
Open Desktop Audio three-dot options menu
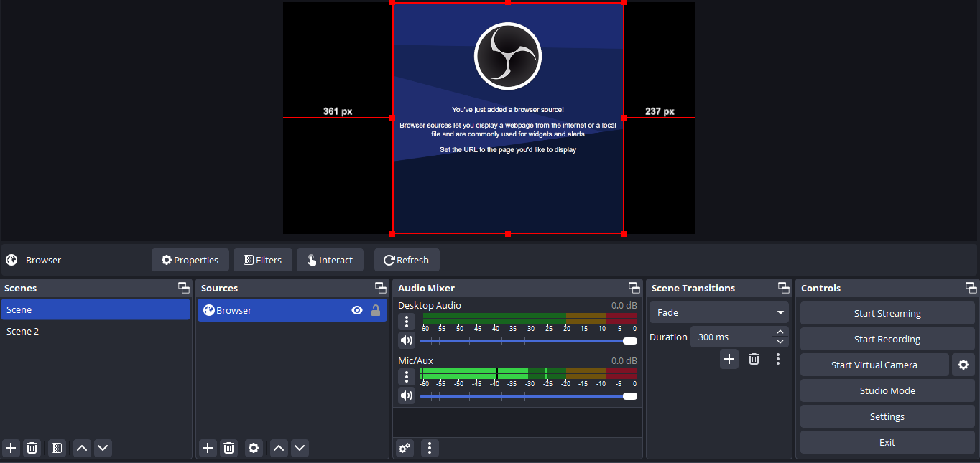pos(407,321)
